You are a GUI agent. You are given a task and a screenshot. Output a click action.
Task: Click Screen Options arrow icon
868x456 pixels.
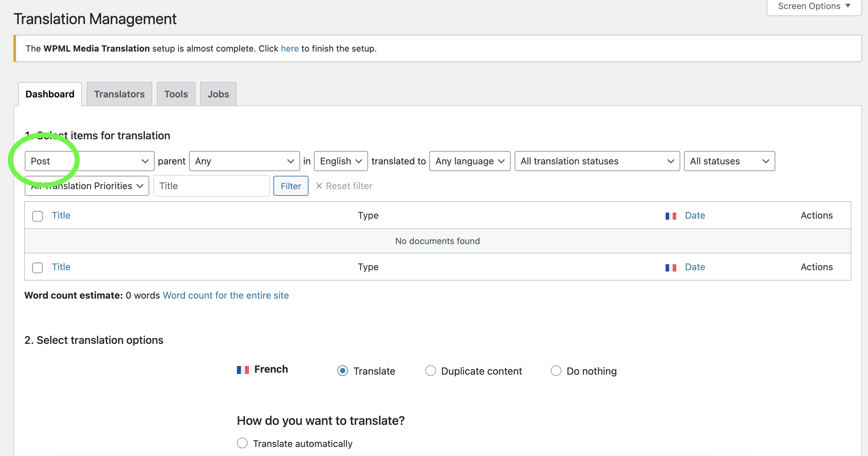[x=848, y=6]
